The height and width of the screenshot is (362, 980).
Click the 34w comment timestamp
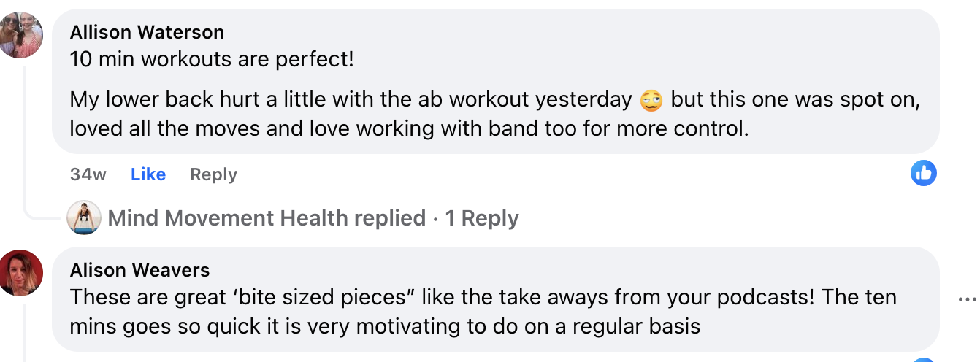[88, 174]
